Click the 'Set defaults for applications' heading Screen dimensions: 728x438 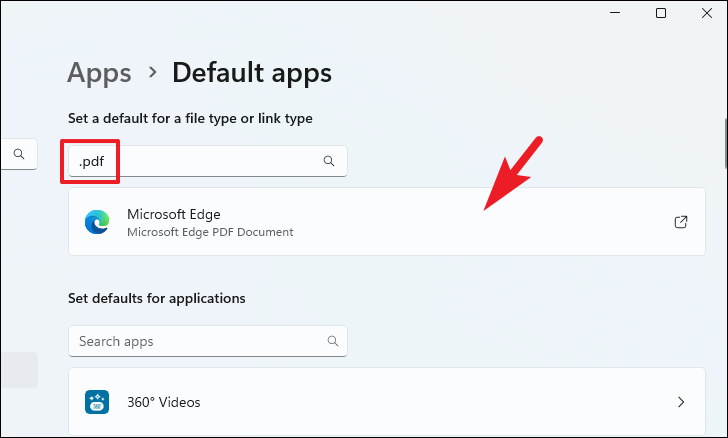pyautogui.click(x=156, y=298)
